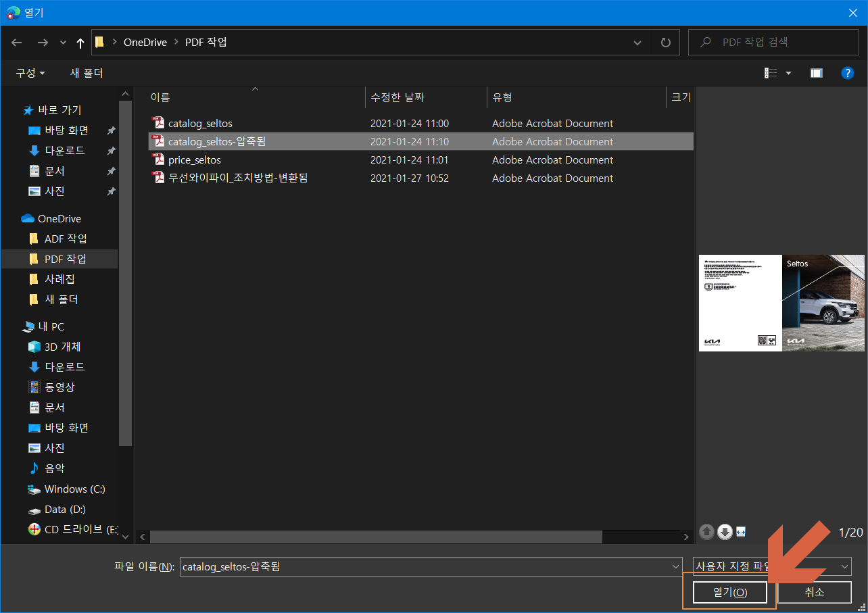
Task: Open the 구성 menu
Action: click(30, 73)
